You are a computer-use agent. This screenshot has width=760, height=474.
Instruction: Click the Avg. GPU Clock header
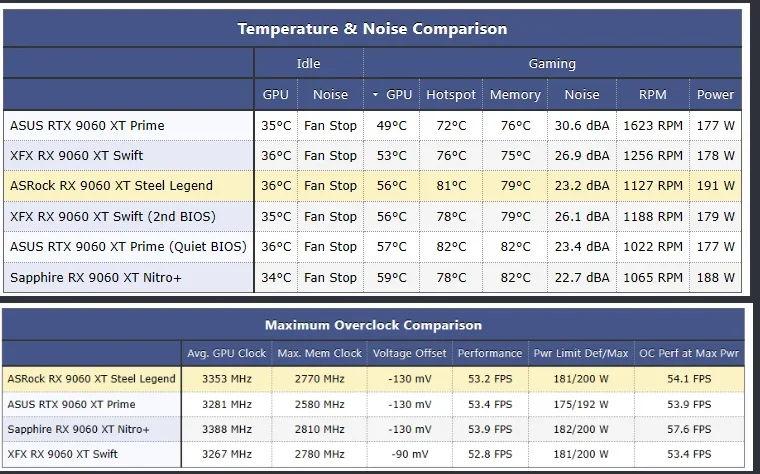coord(226,353)
